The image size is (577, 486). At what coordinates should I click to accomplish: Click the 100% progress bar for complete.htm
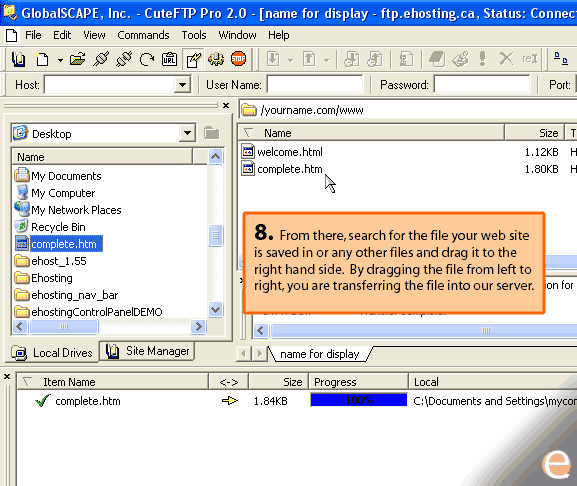pyautogui.click(x=359, y=400)
